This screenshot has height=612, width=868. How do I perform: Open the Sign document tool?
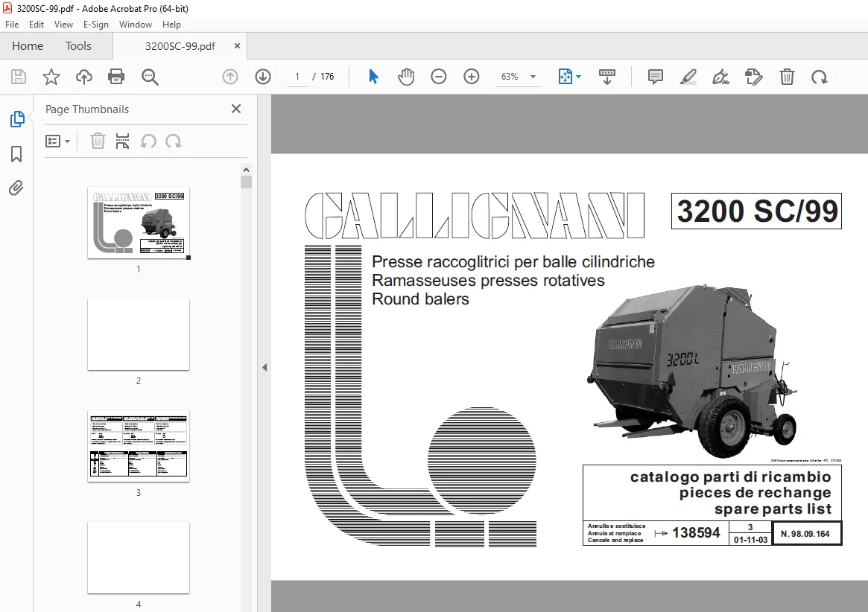(720, 77)
